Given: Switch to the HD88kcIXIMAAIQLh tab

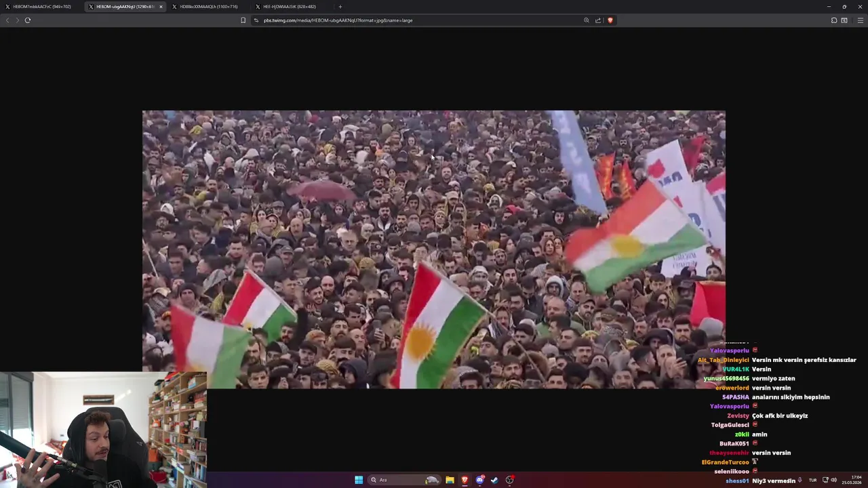Looking at the screenshot, I should coord(209,7).
